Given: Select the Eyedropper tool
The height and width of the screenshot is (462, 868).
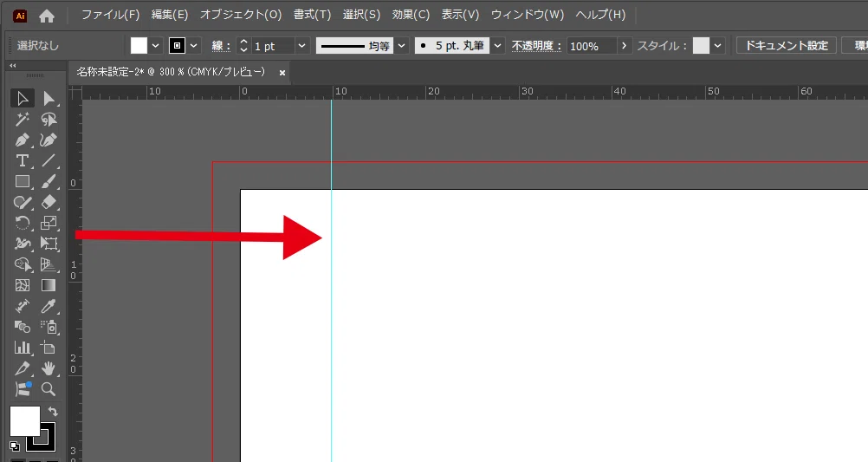Looking at the screenshot, I should (49, 306).
